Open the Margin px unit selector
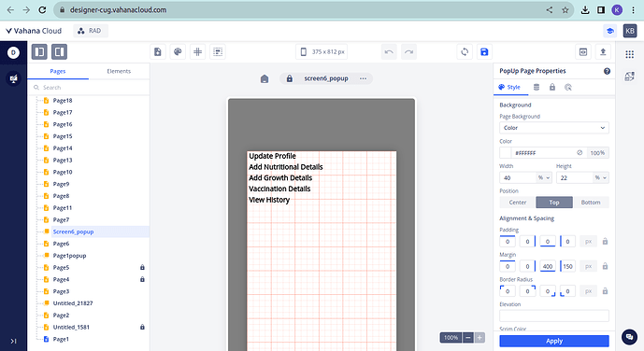 588,266
